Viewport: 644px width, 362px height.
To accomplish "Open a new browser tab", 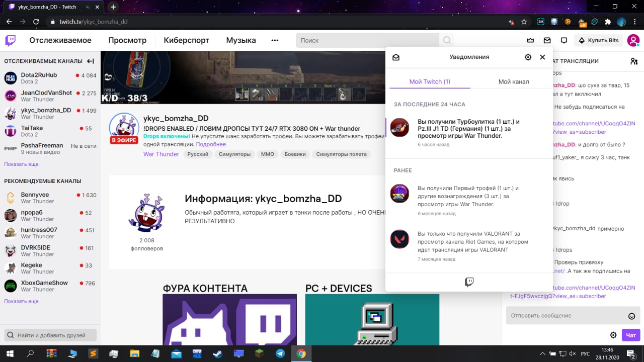I will 113,7.
